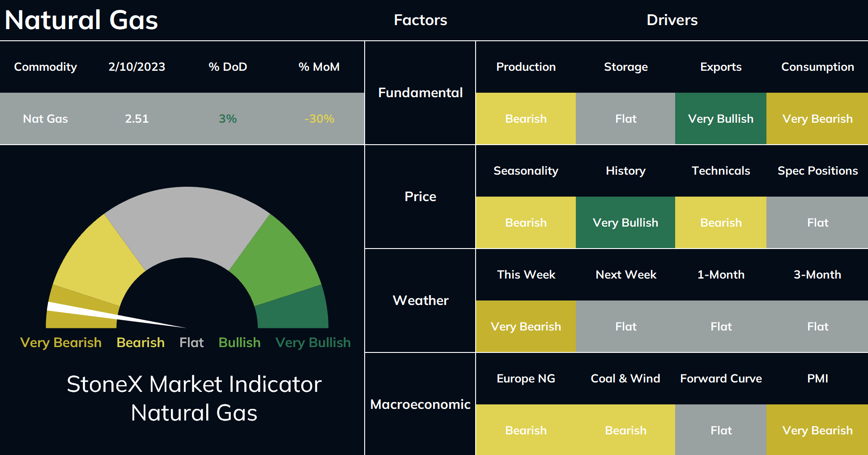The width and height of the screenshot is (868, 455).
Task: Click the Very Bullish gauge legend label
Action: [x=313, y=343]
